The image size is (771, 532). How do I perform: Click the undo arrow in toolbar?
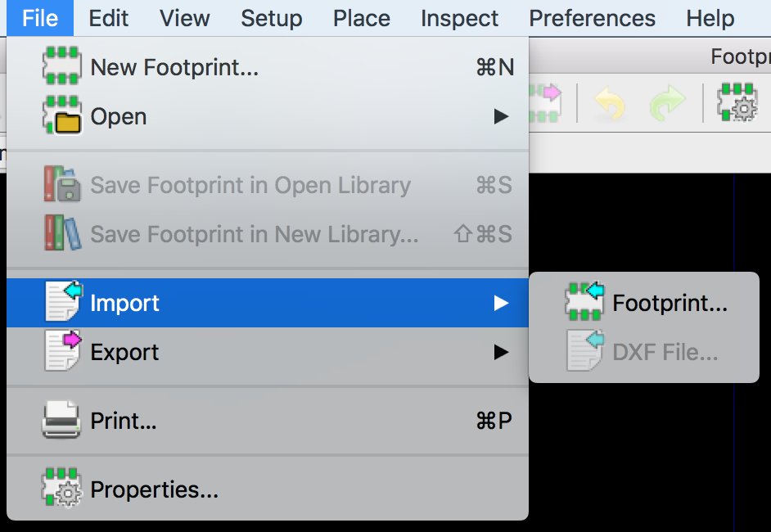610,104
